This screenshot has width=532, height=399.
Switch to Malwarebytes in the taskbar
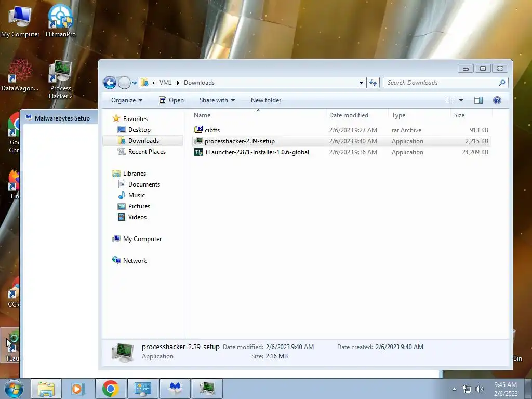tap(175, 389)
